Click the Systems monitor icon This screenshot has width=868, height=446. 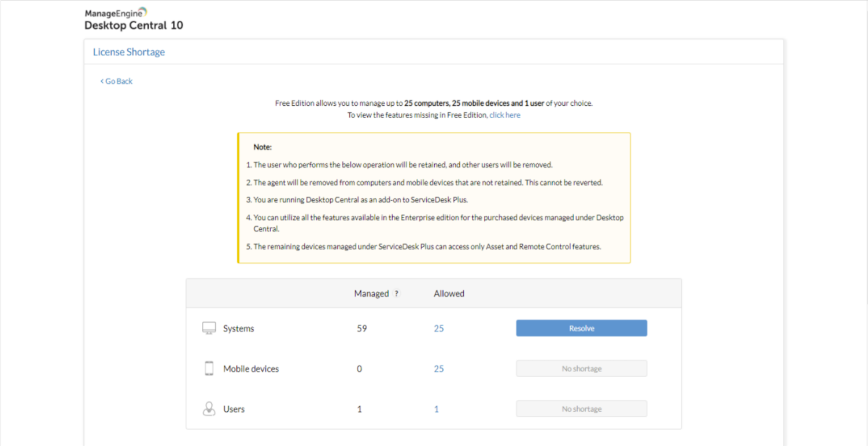tap(209, 329)
